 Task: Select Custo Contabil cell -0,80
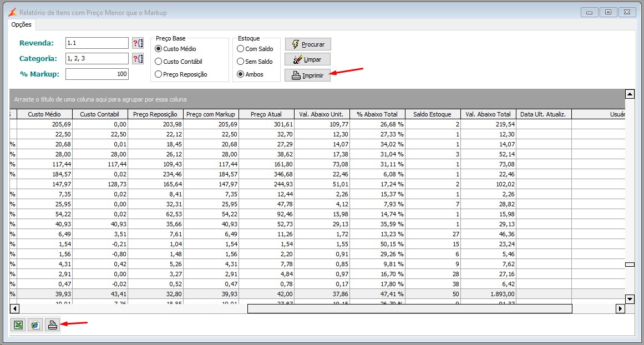[x=100, y=254]
